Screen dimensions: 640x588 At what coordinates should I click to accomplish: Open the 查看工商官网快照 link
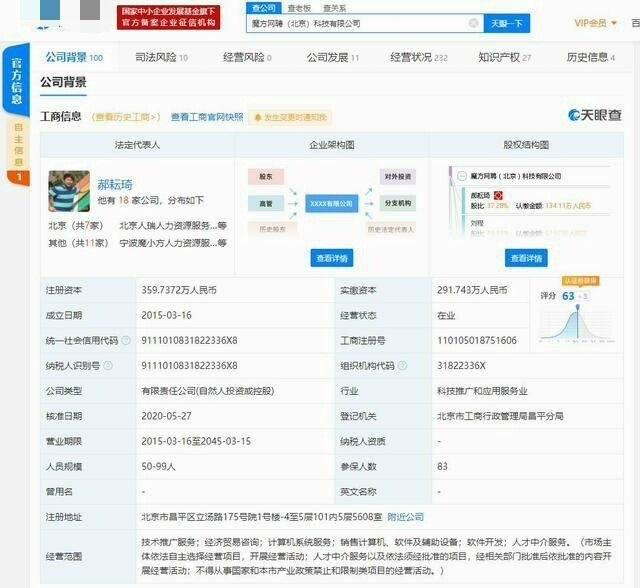[x=207, y=117]
